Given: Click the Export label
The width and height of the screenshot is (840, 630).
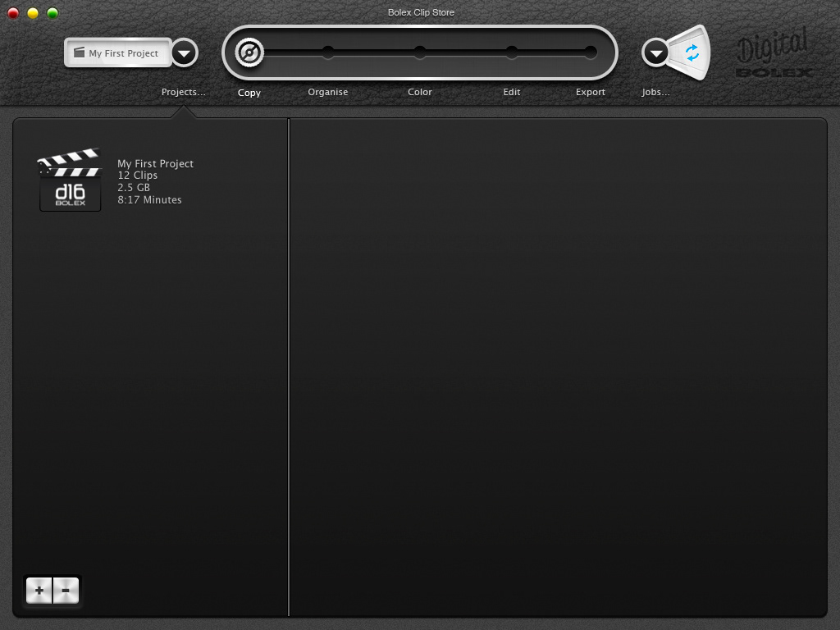Looking at the screenshot, I should pyautogui.click(x=591, y=92).
